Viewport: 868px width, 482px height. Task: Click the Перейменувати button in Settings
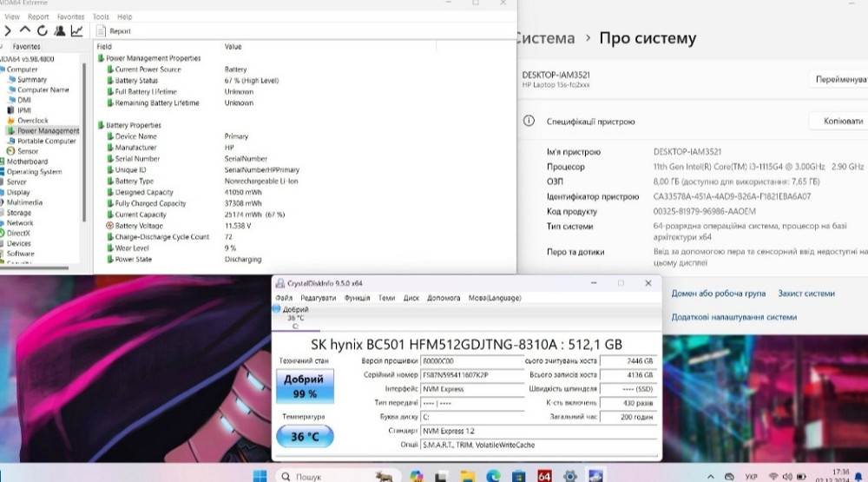(840, 79)
